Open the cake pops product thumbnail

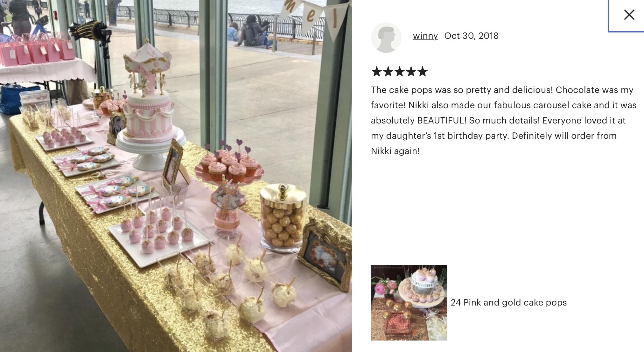click(x=409, y=303)
